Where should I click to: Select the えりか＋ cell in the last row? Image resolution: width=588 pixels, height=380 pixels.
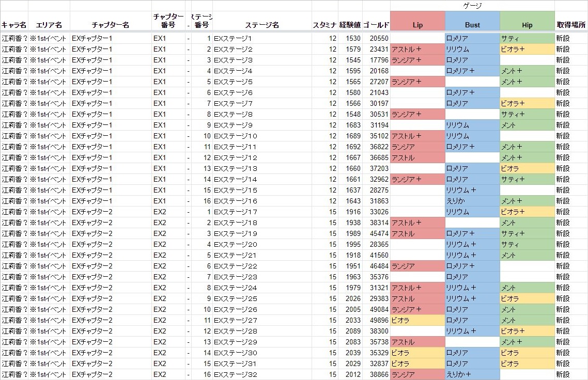[472, 374]
